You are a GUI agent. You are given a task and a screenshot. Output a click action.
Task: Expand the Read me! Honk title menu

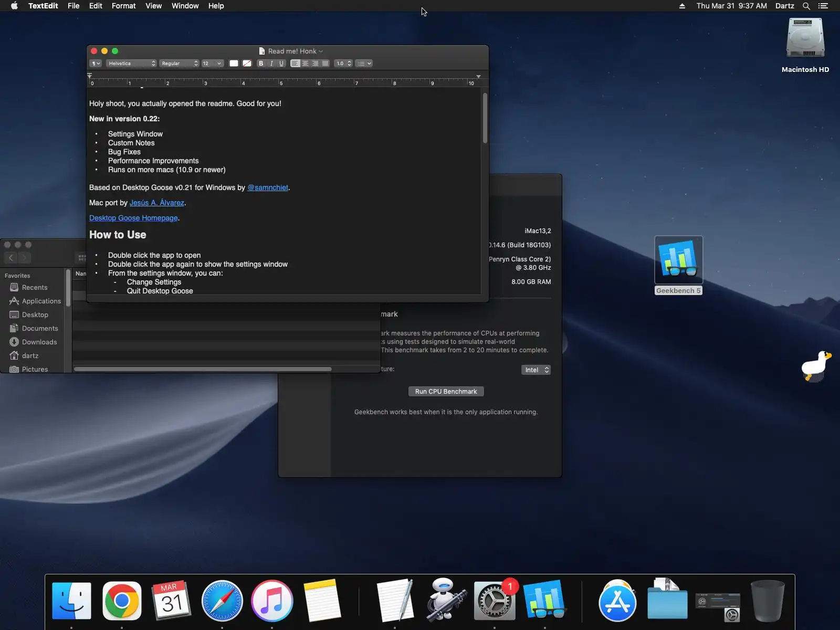point(321,51)
